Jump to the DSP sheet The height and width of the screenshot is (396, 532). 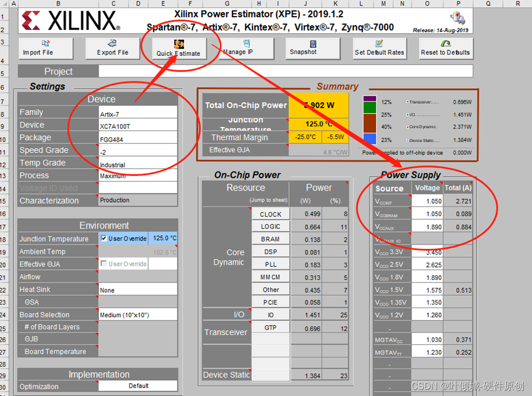click(x=271, y=251)
